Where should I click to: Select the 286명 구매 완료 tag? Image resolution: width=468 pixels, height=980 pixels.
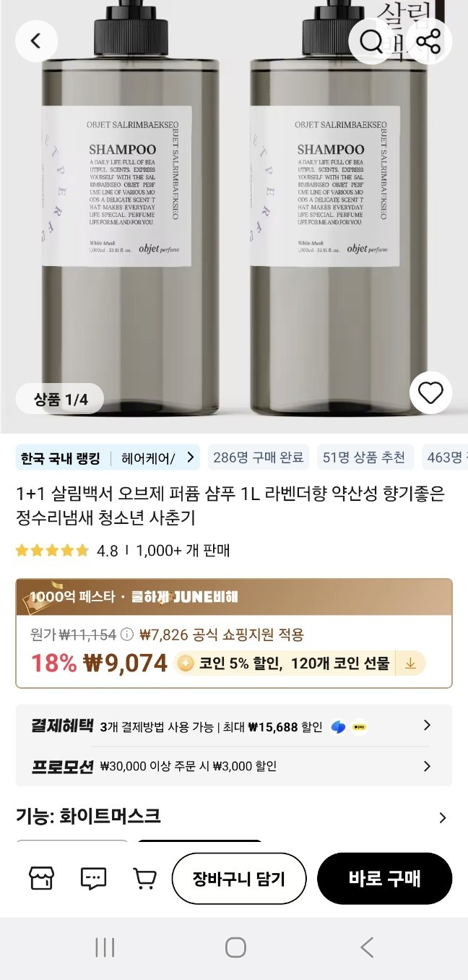point(258,457)
